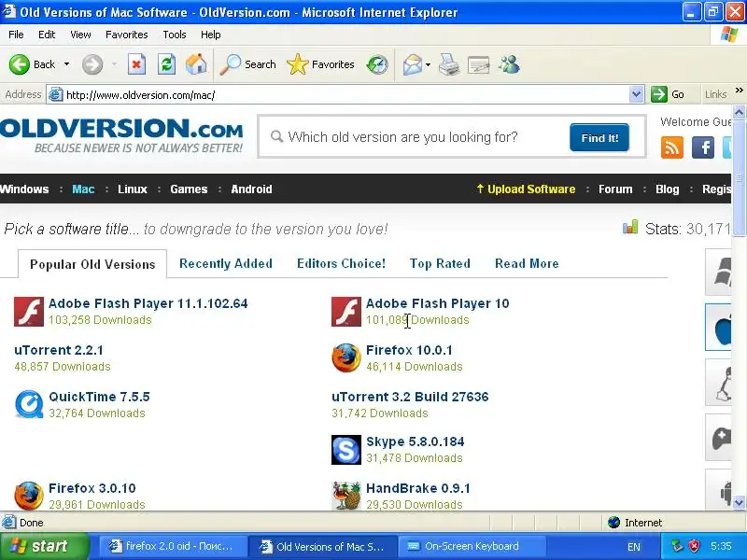The height and width of the screenshot is (560, 747).
Task: Expand the Mail button dropdown arrow
Action: coord(428,64)
